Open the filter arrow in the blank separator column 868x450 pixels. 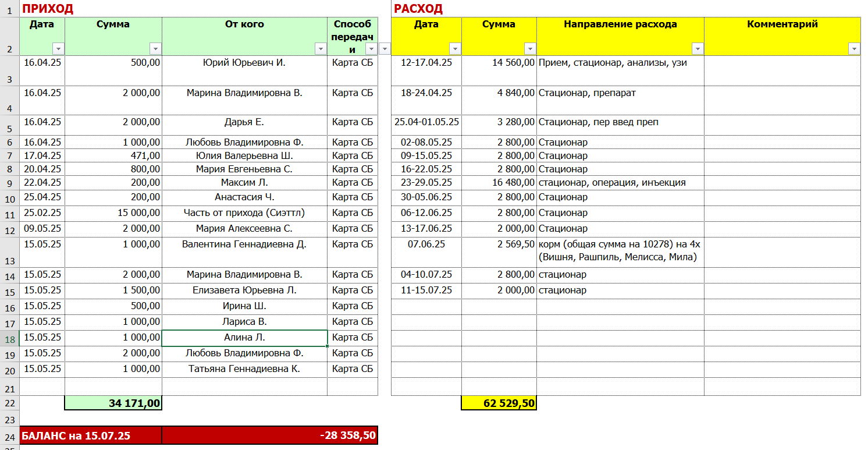(385, 49)
